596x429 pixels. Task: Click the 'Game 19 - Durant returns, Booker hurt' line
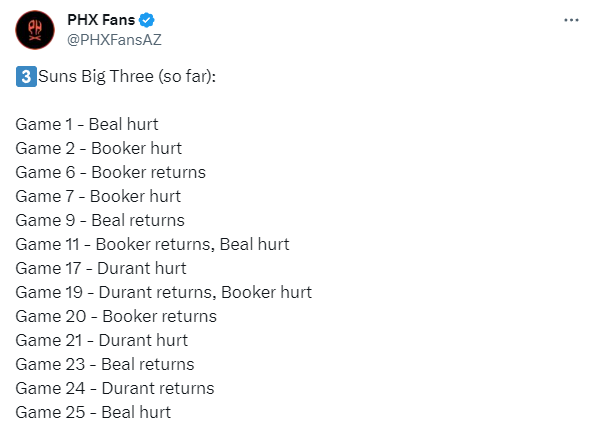pyautogui.click(x=163, y=292)
